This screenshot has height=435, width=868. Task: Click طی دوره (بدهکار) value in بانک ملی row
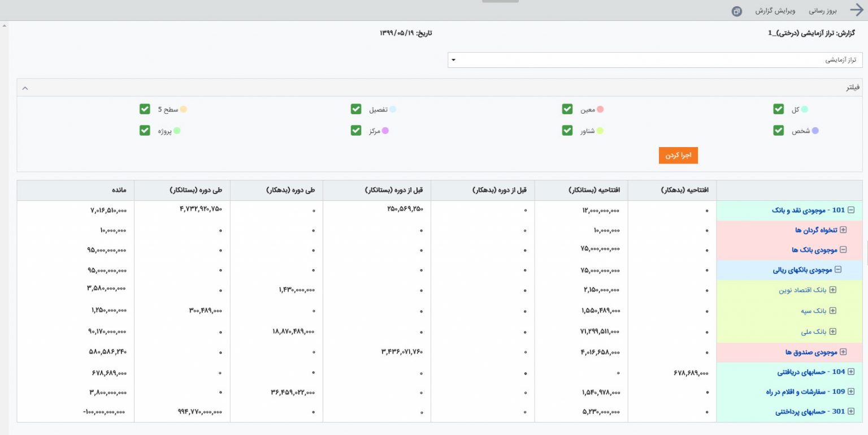click(x=293, y=331)
